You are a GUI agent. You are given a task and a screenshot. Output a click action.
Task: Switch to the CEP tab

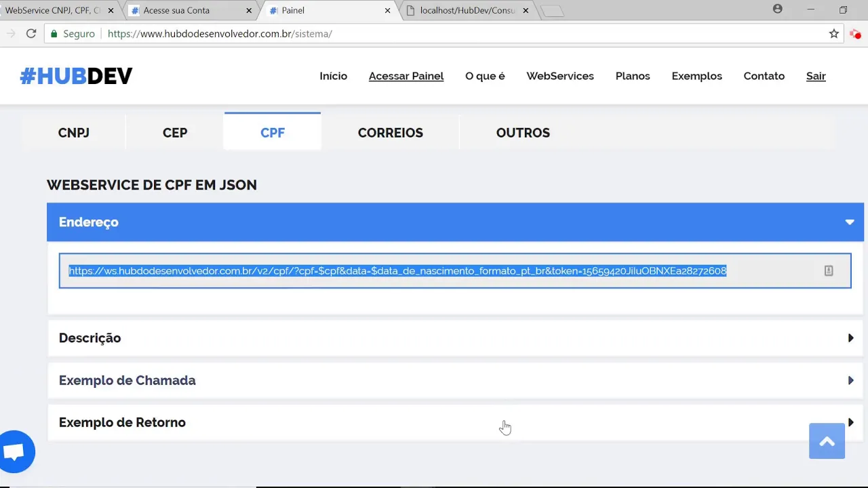pyautogui.click(x=175, y=132)
